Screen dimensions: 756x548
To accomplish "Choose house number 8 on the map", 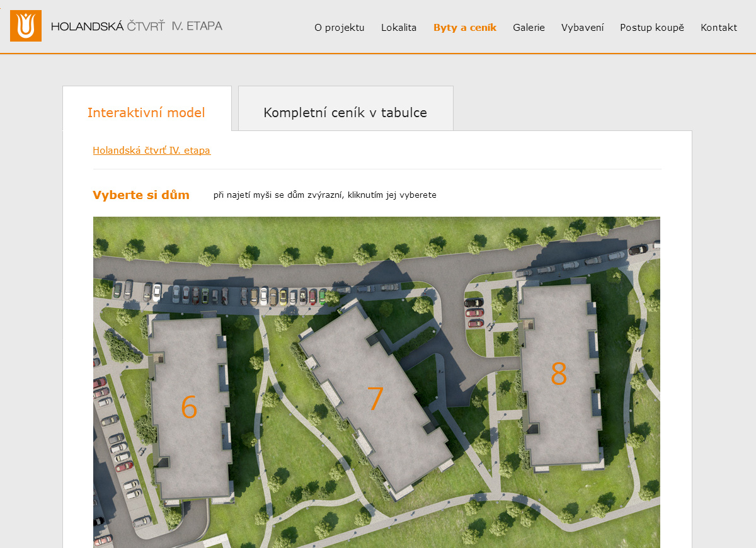I will (558, 374).
